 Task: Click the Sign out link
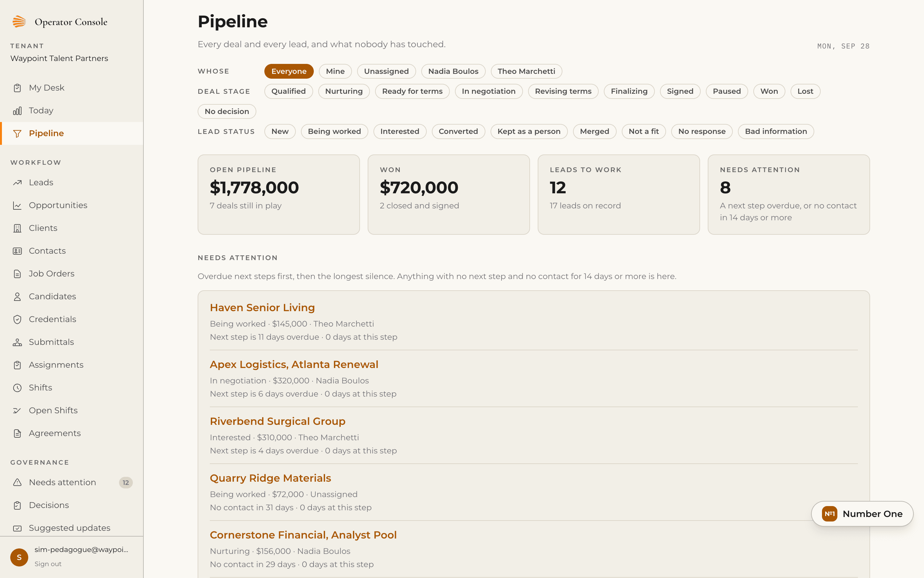point(48,564)
